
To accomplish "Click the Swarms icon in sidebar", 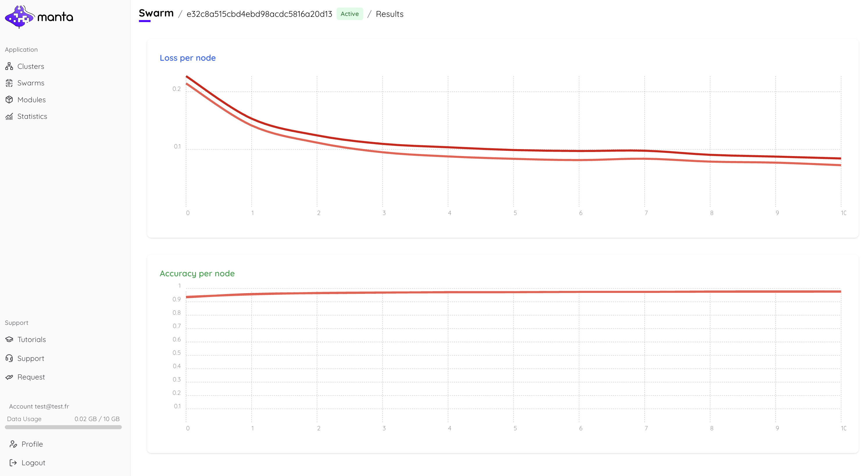I will pyautogui.click(x=9, y=83).
